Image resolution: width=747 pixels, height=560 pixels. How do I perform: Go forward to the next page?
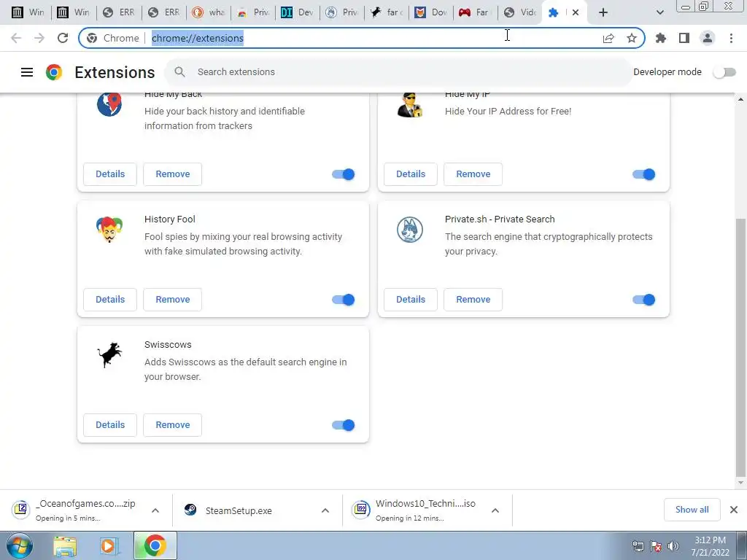pos(39,38)
